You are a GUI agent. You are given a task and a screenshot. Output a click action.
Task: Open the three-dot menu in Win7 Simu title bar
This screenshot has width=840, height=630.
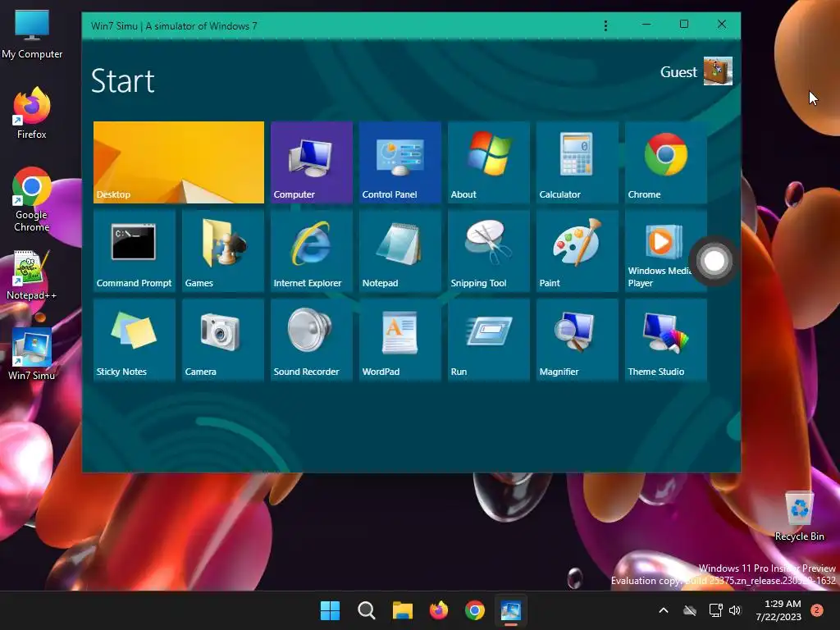pyautogui.click(x=606, y=25)
